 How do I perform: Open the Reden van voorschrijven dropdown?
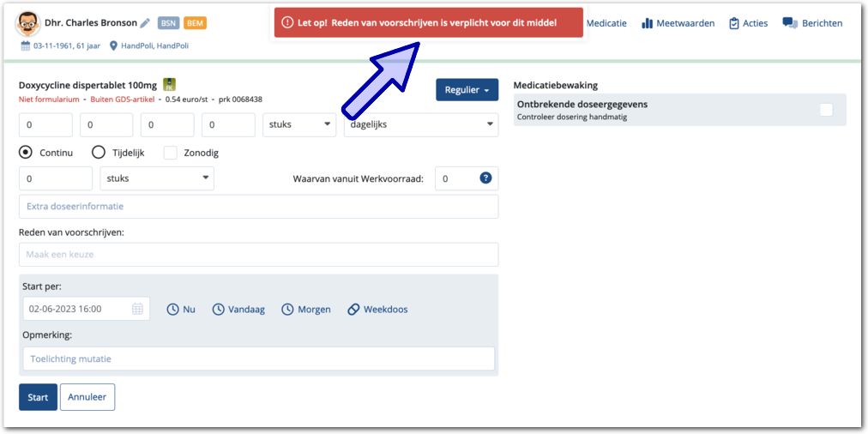pyautogui.click(x=258, y=255)
